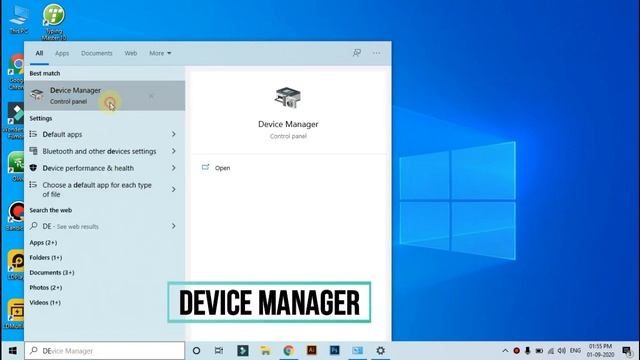Show hidden system tray icons
Image resolution: width=640 pixels, height=360 pixels.
coord(505,351)
